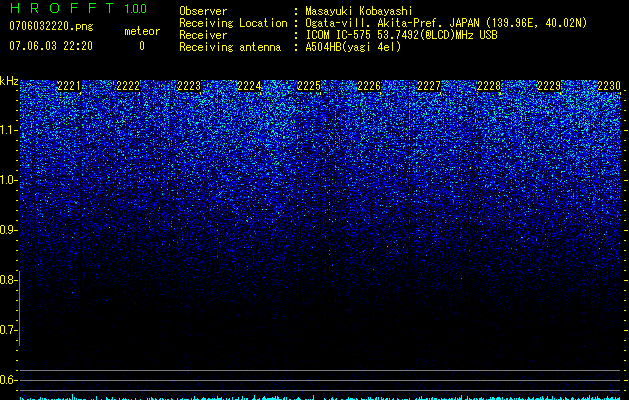The width and height of the screenshot is (629, 400).
Task: Click the 0.7 kHz axis label
Action: pos(8,330)
